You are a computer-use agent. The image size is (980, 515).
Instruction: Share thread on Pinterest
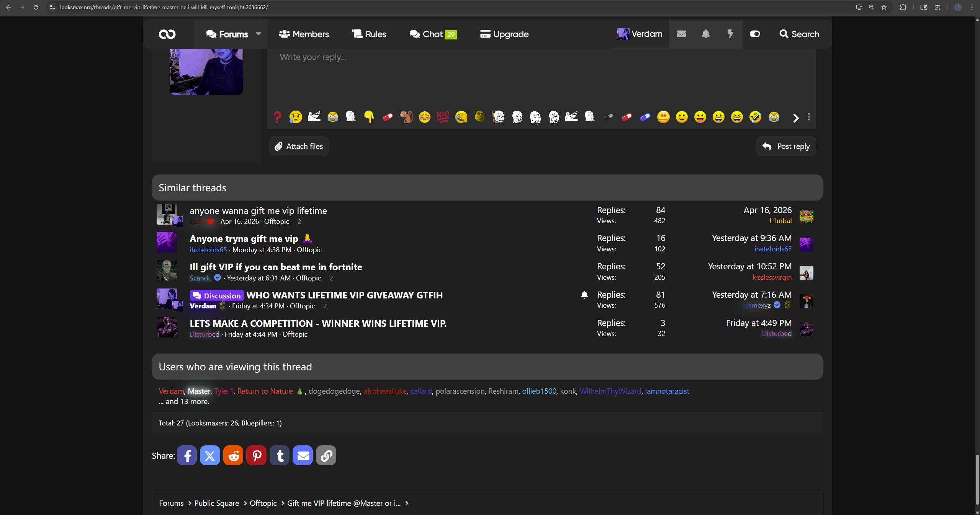click(256, 455)
